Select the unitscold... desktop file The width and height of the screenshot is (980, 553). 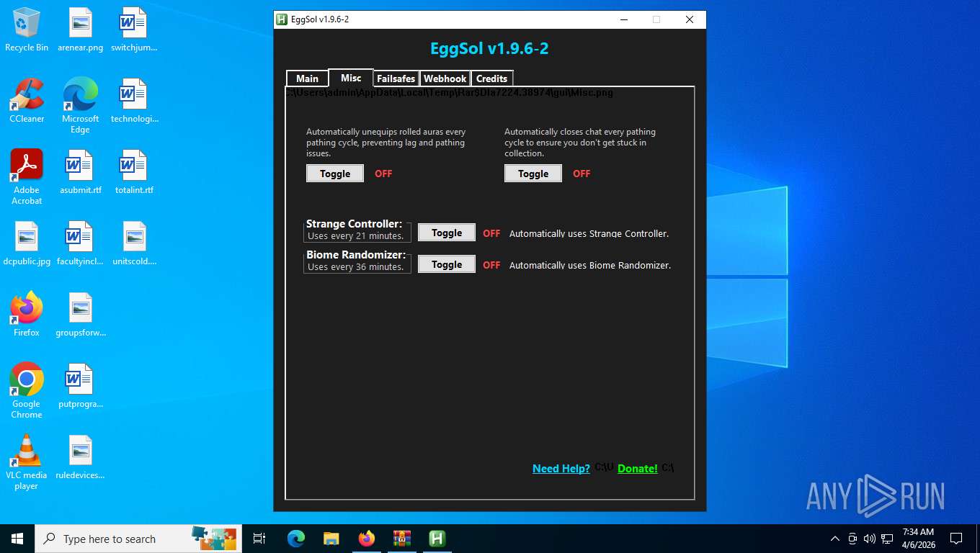(134, 243)
